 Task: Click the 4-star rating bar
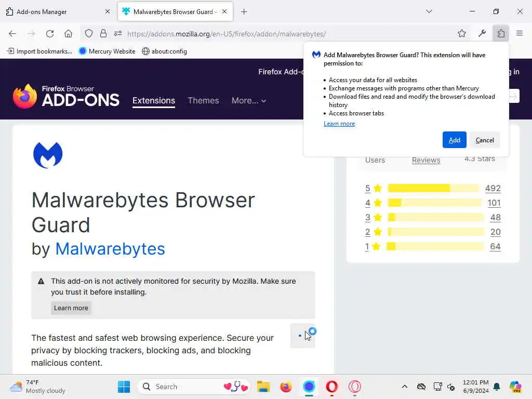(434, 203)
